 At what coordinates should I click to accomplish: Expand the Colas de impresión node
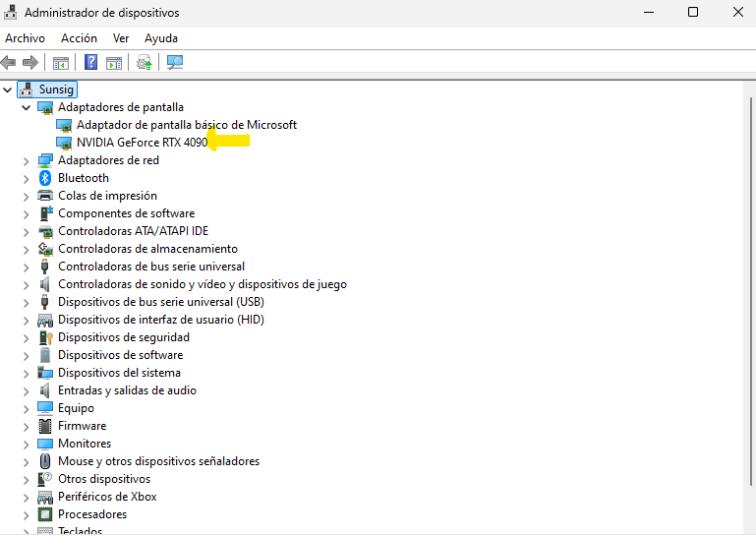click(26, 197)
